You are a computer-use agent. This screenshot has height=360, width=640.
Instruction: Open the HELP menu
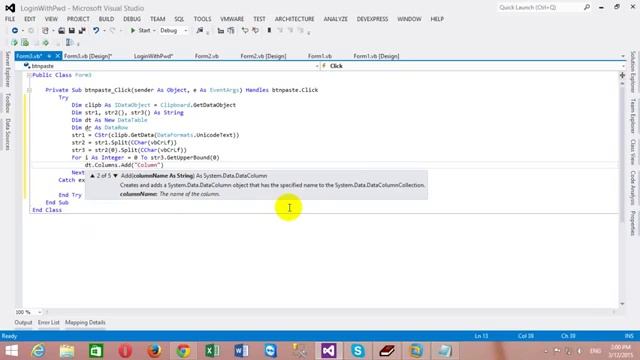click(x=437, y=19)
